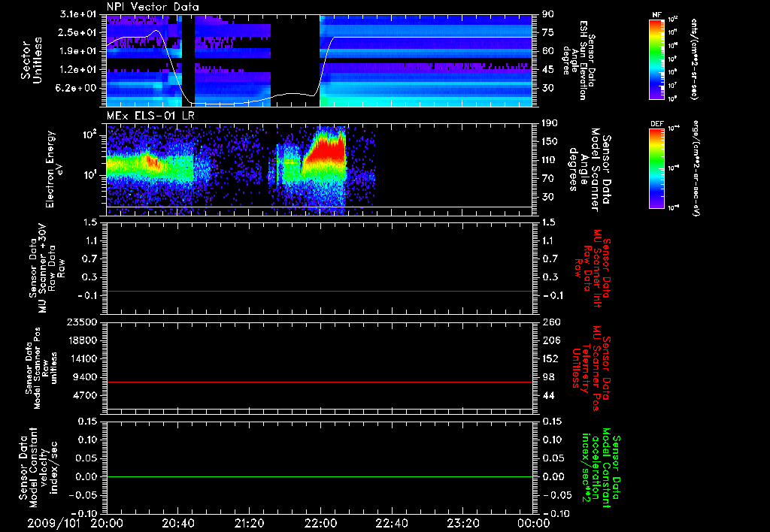Click the '23500' scanner position tick value

[83, 322]
